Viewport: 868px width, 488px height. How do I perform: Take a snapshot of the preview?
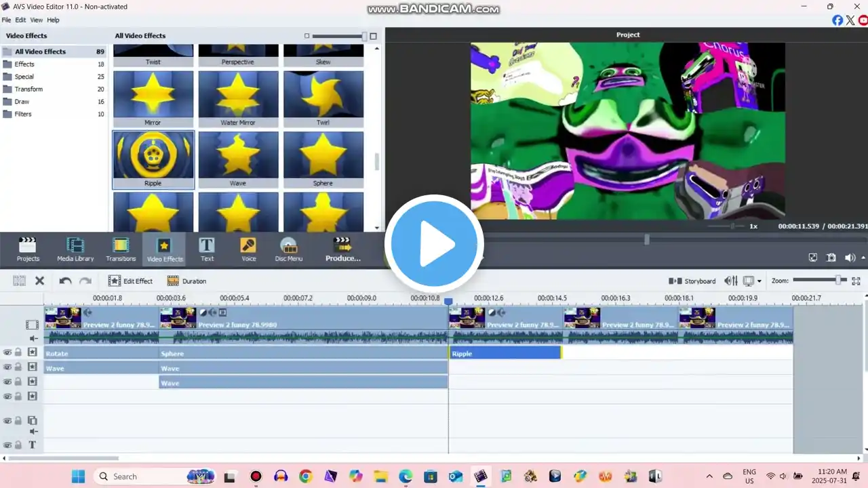tap(831, 258)
